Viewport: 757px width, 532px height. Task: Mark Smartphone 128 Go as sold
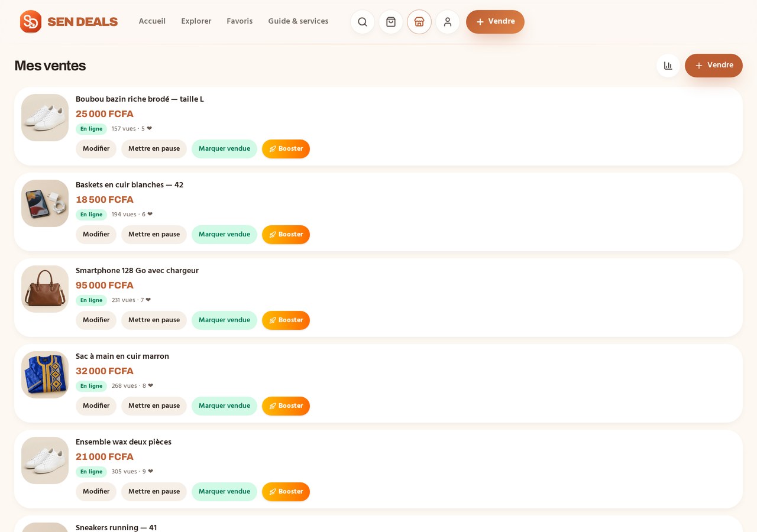(x=224, y=320)
